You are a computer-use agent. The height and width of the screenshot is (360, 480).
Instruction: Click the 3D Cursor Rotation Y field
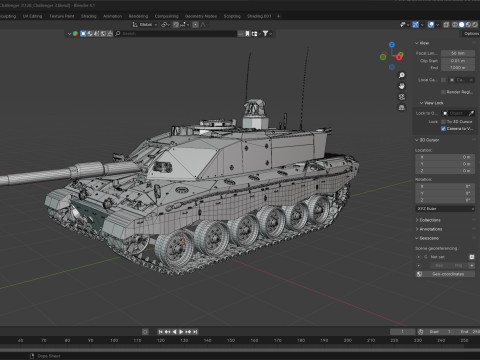[x=445, y=193]
